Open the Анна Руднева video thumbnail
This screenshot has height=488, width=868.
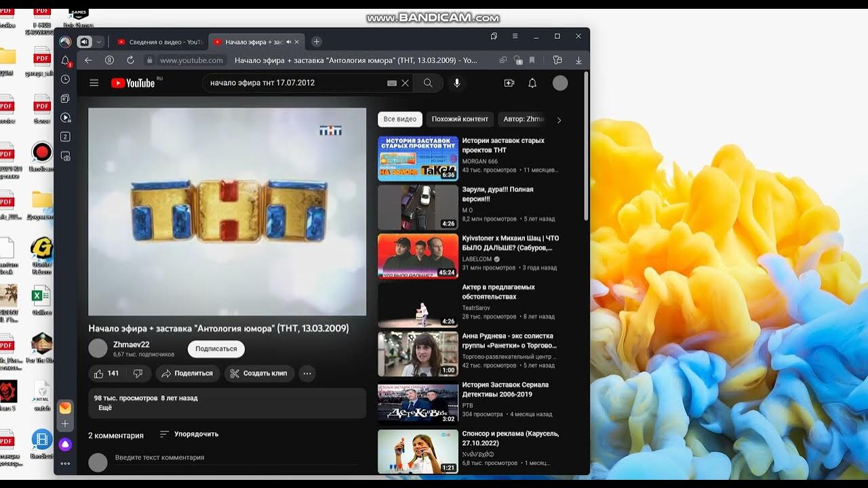click(418, 354)
